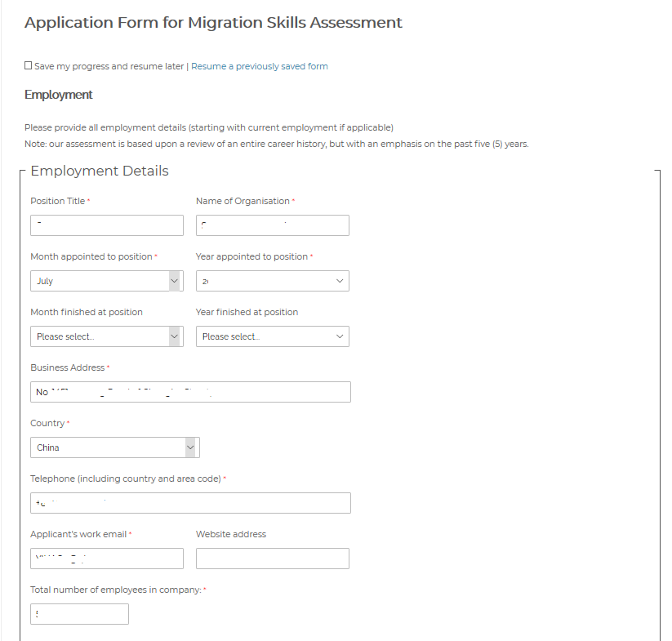672x641 pixels.
Task: Select the Telephone number input box
Action: click(190, 503)
